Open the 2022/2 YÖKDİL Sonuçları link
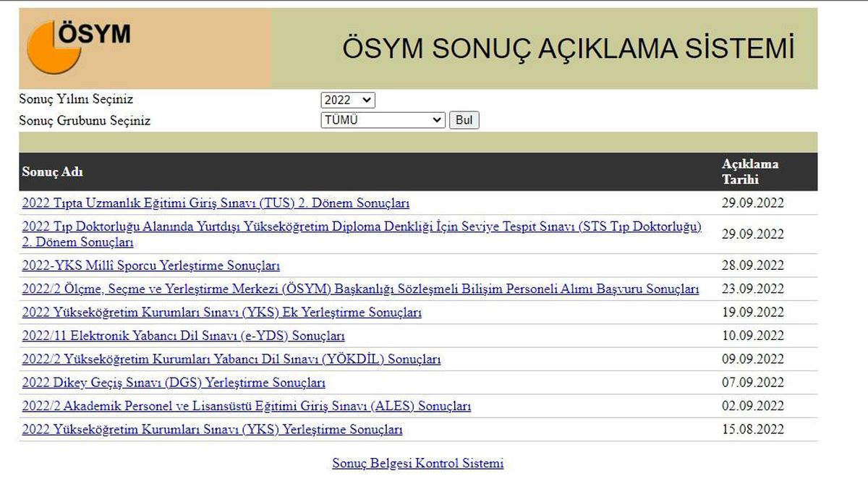Screen dimensions: 868x497 [x=231, y=359]
